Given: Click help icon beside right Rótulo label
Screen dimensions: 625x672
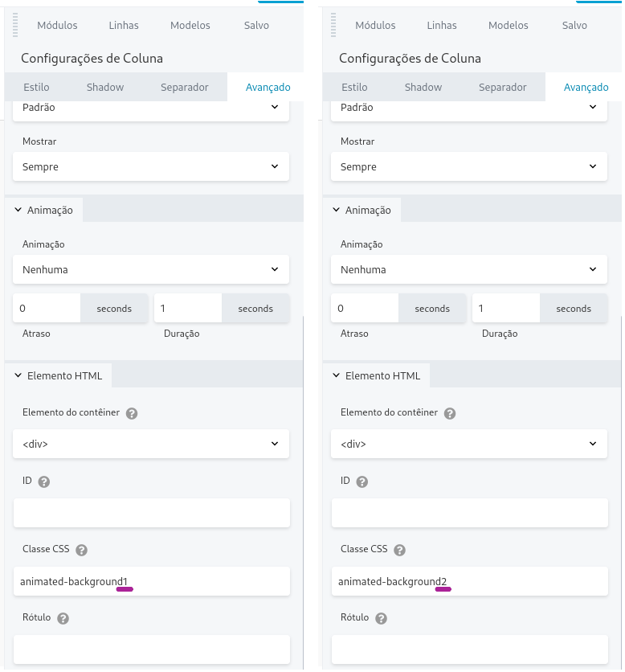Looking at the screenshot, I should pos(382,618).
